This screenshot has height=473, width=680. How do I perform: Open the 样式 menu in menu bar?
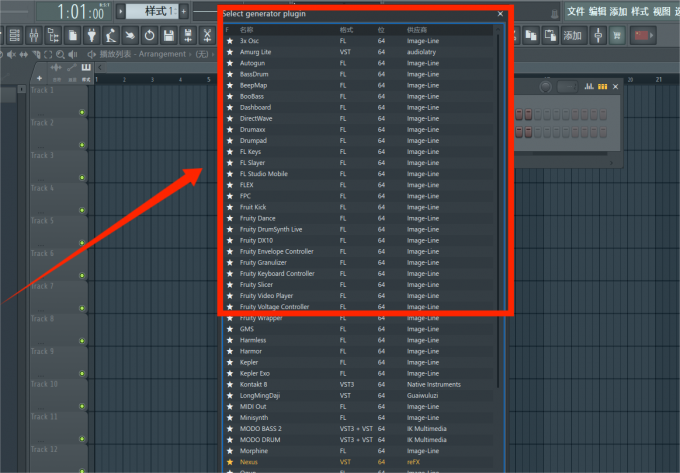[640, 12]
